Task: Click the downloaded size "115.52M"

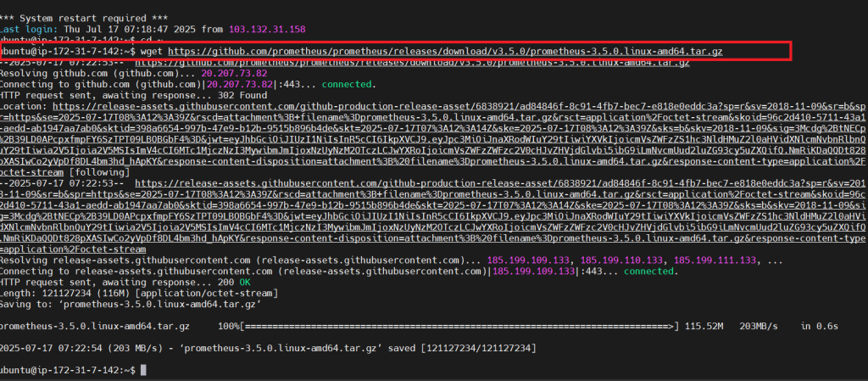Action: pos(704,326)
